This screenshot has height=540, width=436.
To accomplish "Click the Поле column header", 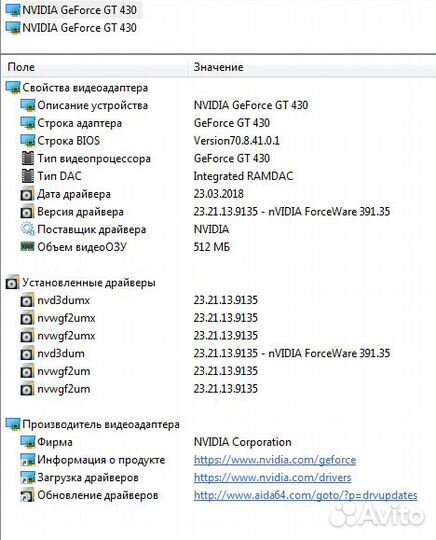I will click(x=21, y=67).
